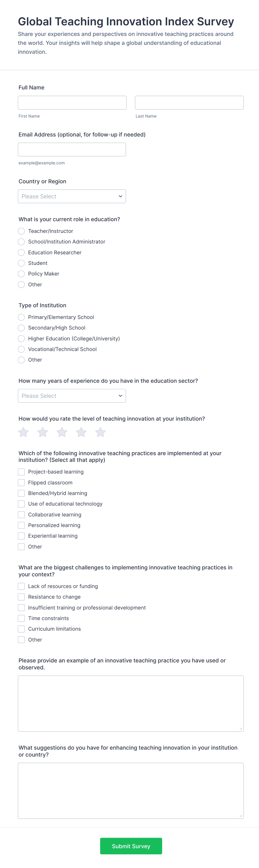This screenshot has width=259, height=868.
Task: Choose the fifth rating star
Action: point(100,432)
